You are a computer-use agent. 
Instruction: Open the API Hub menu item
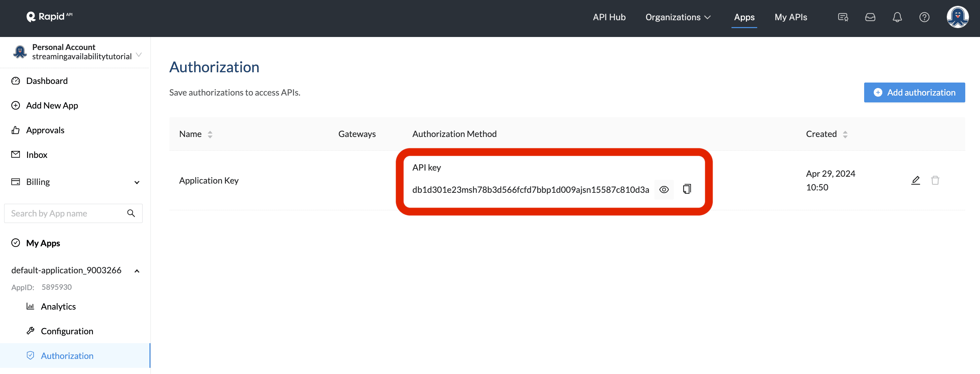coord(609,17)
